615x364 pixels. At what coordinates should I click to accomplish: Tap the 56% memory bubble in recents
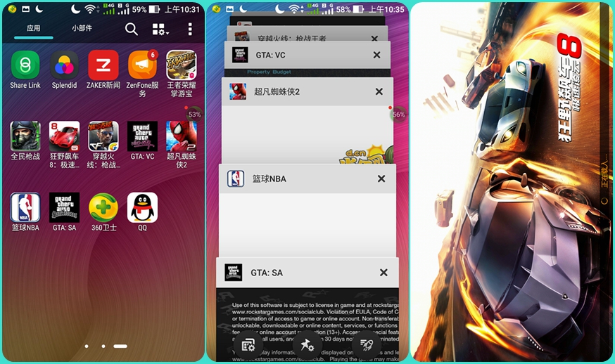point(398,115)
